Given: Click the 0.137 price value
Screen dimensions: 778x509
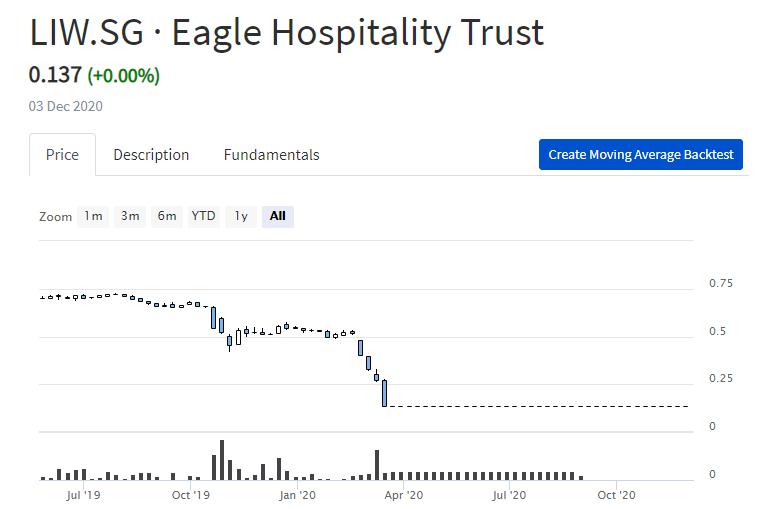Looking at the screenshot, I should [x=55, y=75].
